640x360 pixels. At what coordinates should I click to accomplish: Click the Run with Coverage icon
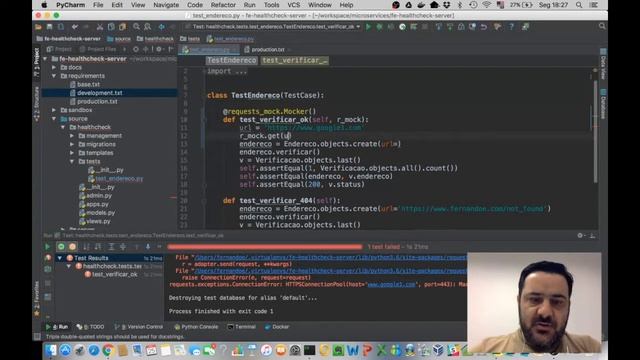[391, 27]
